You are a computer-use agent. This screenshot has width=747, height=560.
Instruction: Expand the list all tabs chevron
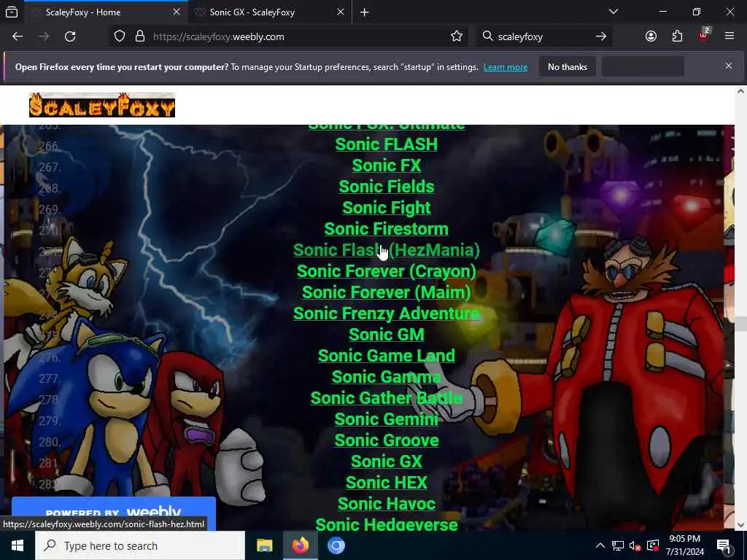(613, 12)
